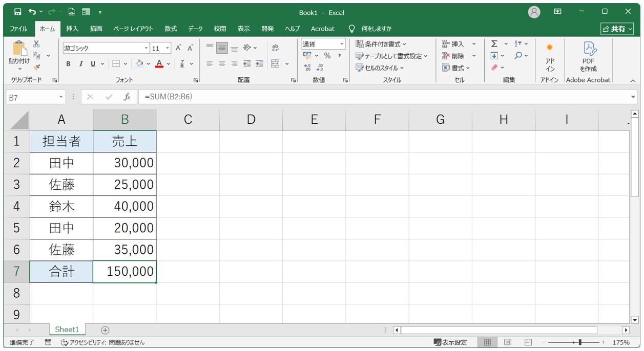
Task: Toggle bold formatting
Action: click(68, 64)
